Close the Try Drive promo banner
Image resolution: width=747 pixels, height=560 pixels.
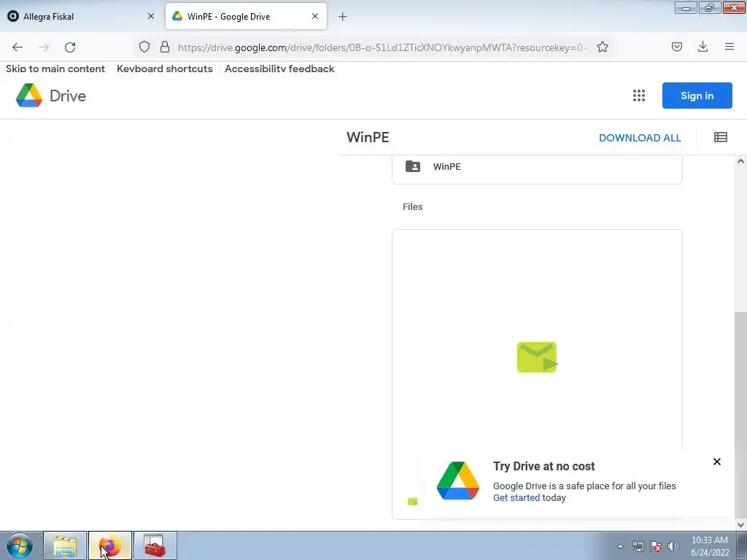click(x=716, y=462)
